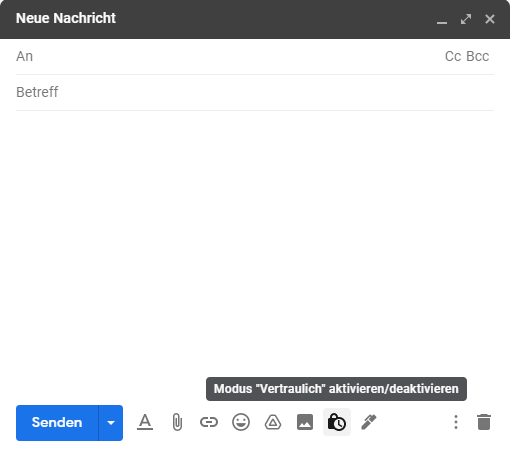Add Cc recipients
Viewport: 510px width, 451px height.
click(453, 56)
